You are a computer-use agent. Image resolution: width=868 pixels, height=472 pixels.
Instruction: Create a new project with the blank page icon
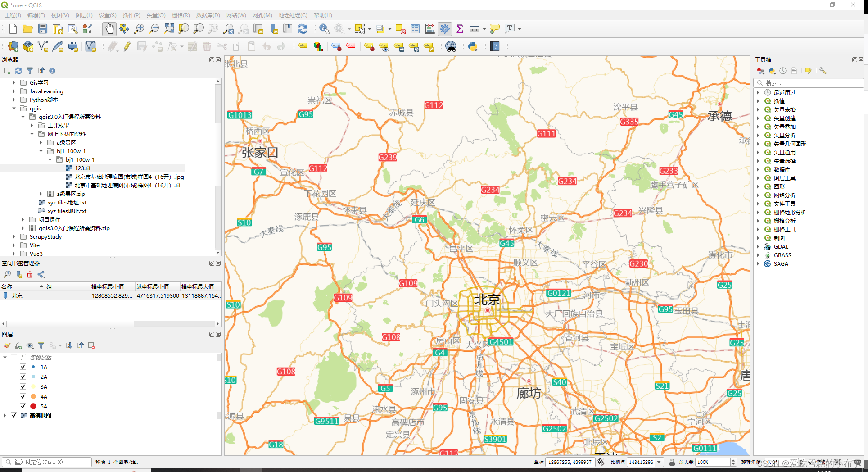point(13,29)
